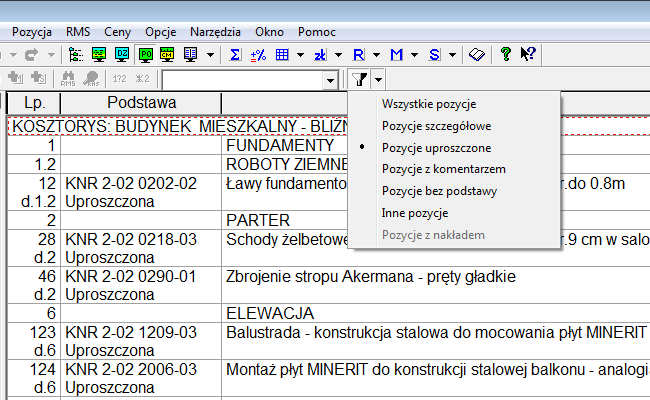Select 'Pozycje szczegółowe' filter option
This screenshot has width=650, height=400.
435,125
